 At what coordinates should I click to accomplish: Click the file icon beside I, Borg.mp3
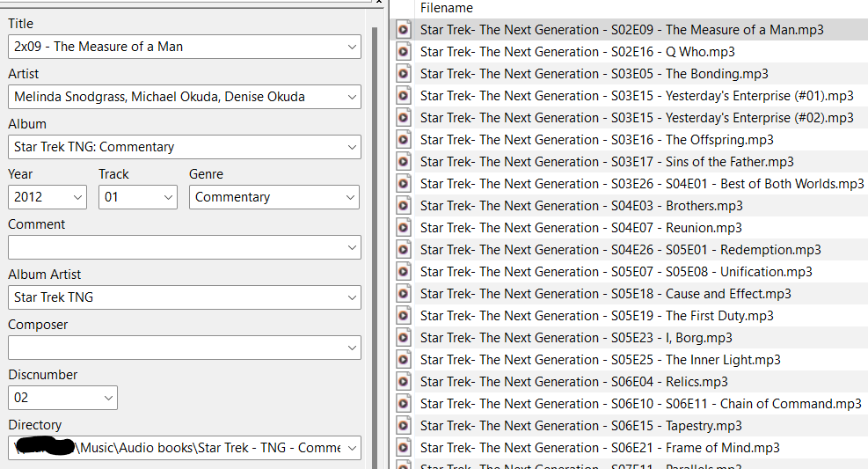[404, 338]
